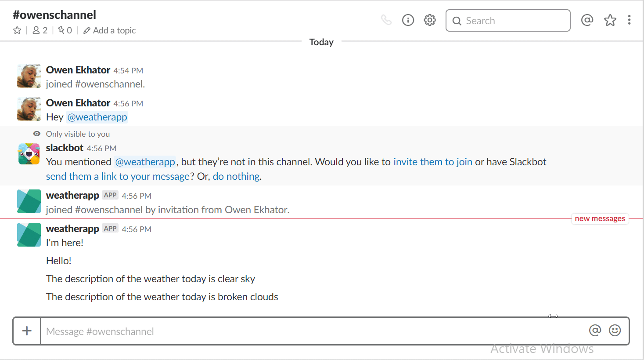Click Owen Ekhator name on the Hey message
Viewport: 644px width, 360px height.
(x=78, y=103)
